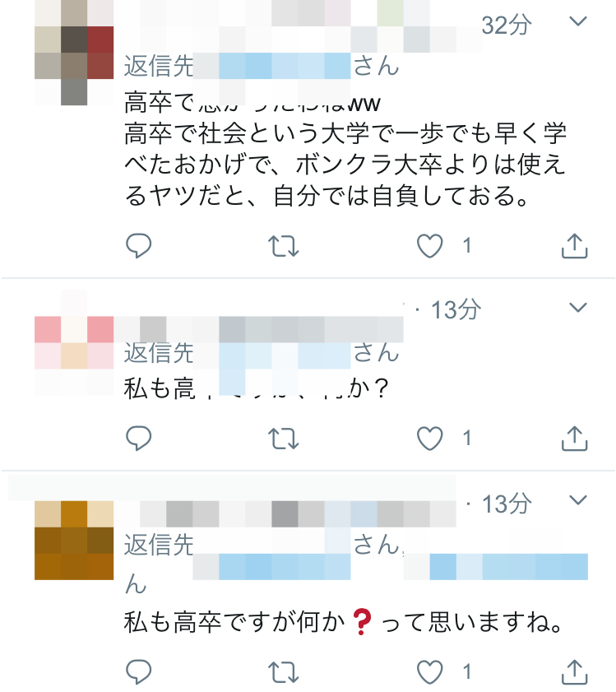Retweet the middle 13分 tweet

(x=283, y=439)
